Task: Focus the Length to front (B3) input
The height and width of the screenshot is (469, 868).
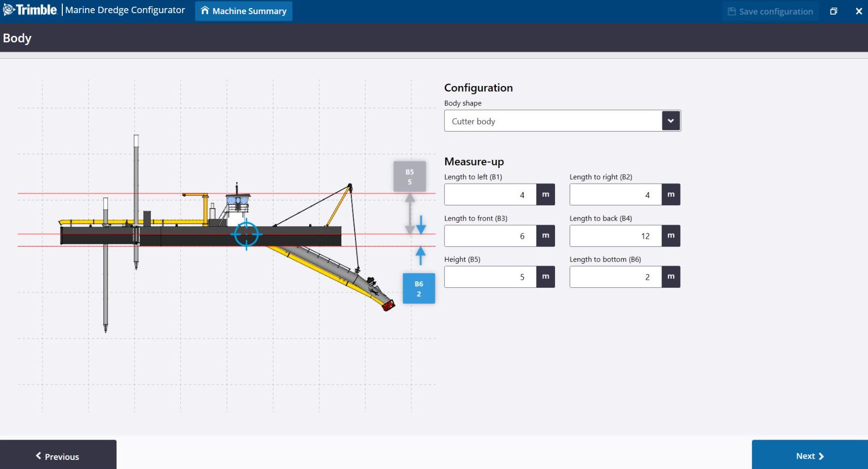Action: pyautogui.click(x=490, y=236)
